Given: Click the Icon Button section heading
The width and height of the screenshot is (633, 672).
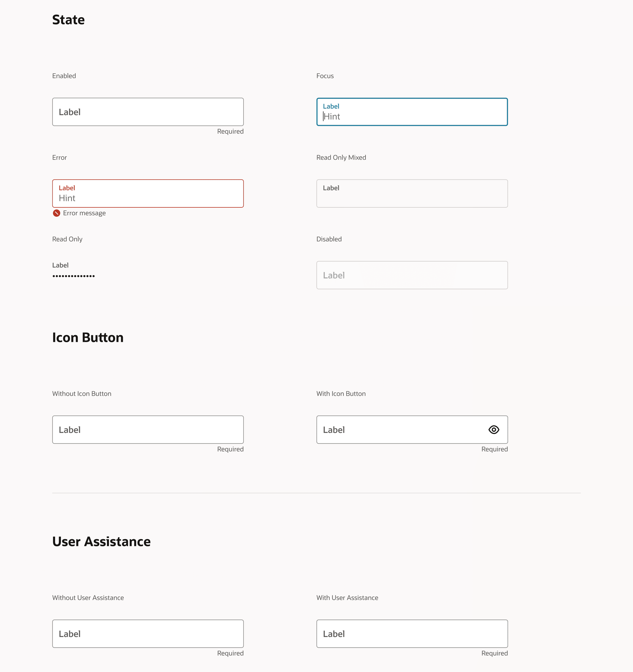Looking at the screenshot, I should point(88,338).
